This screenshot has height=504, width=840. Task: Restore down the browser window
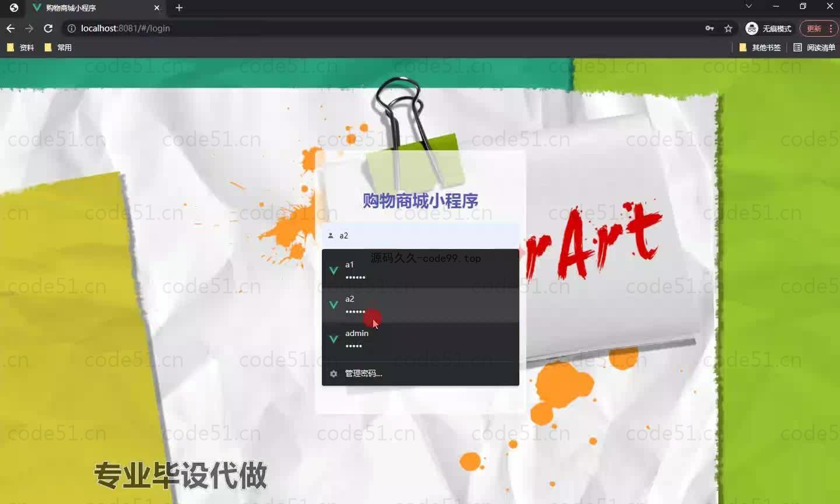click(x=803, y=6)
